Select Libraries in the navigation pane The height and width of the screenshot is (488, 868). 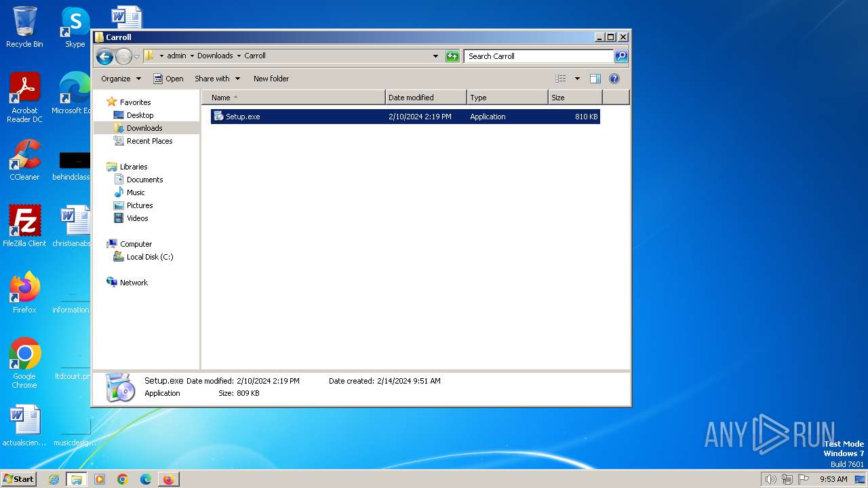pyautogui.click(x=134, y=167)
